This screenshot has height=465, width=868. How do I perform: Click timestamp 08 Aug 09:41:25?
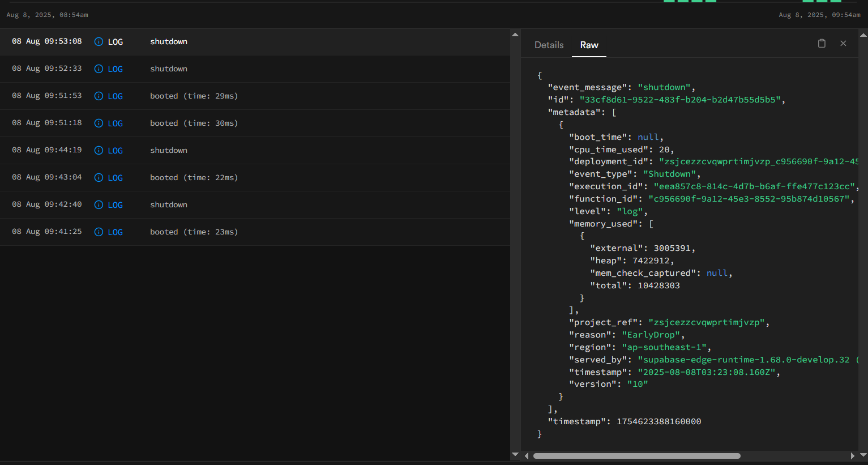(47, 232)
